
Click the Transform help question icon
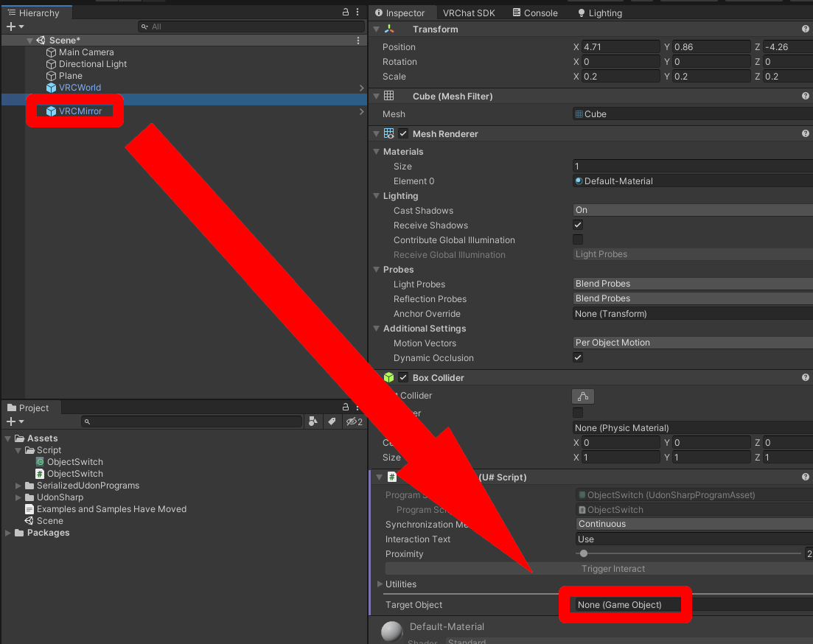pos(805,29)
